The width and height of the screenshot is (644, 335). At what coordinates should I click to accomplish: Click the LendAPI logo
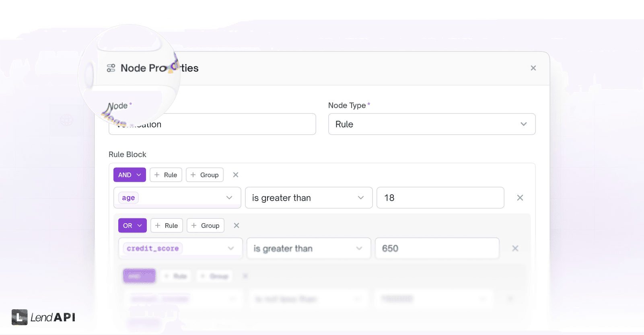click(x=43, y=317)
